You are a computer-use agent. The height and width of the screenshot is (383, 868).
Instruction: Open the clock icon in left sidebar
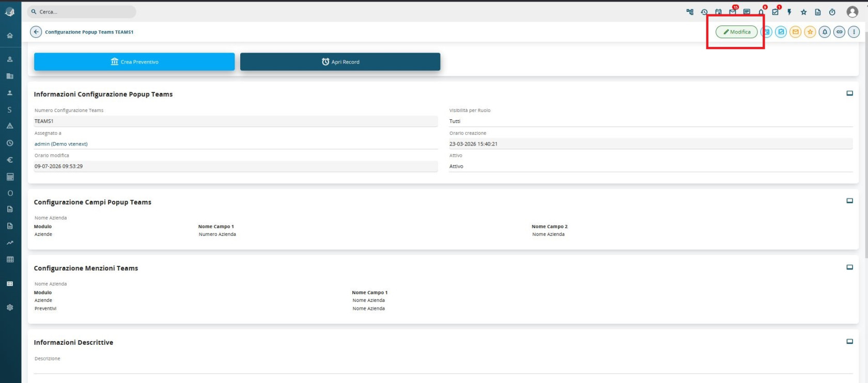click(x=10, y=143)
